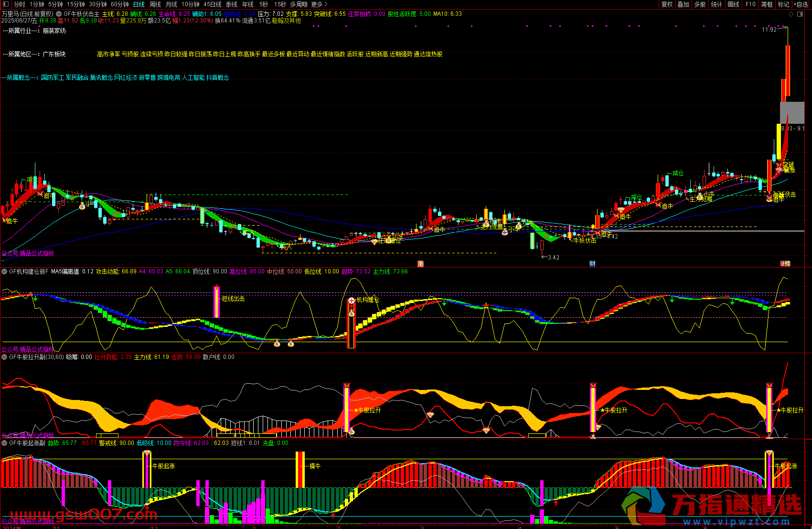The width and height of the screenshot is (812, 529).
Task: Click the 叠加 overlay button
Action: click(684, 4)
